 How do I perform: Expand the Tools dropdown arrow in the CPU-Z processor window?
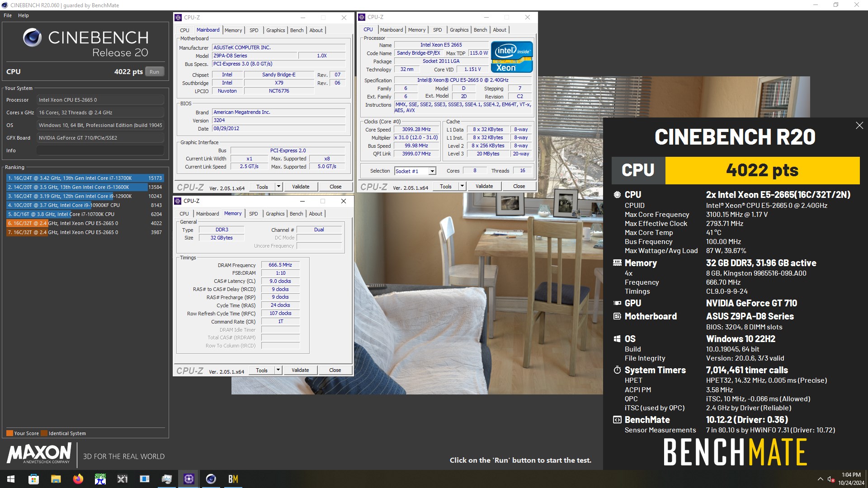pos(462,186)
